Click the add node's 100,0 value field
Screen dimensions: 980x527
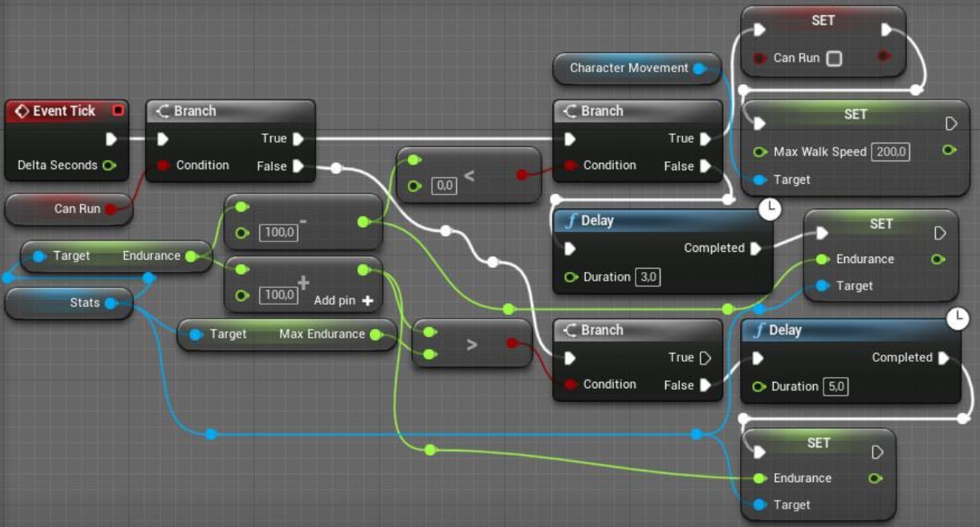[x=279, y=295]
